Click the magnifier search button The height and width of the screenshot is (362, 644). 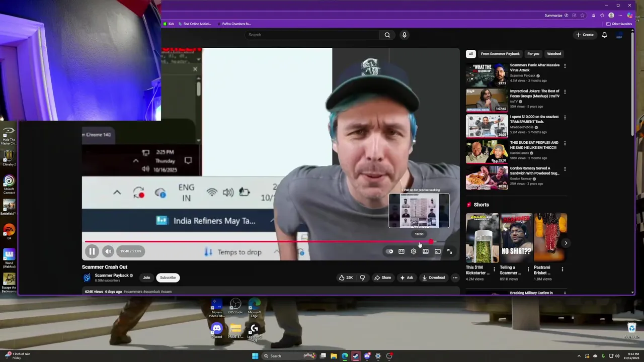tap(387, 35)
